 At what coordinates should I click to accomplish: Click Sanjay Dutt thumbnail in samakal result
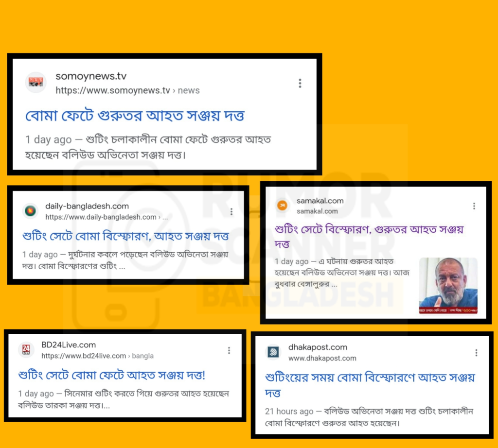448,286
